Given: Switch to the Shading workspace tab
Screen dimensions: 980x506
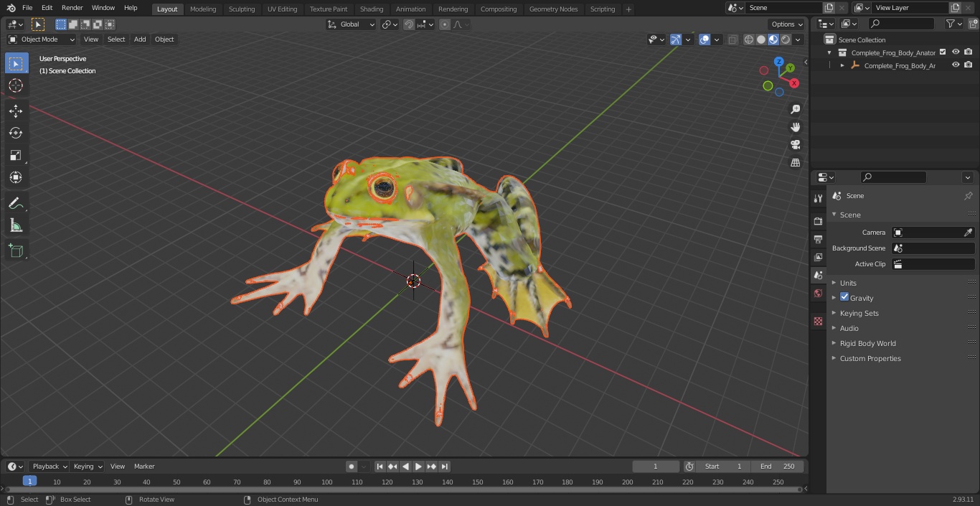Looking at the screenshot, I should [x=372, y=9].
